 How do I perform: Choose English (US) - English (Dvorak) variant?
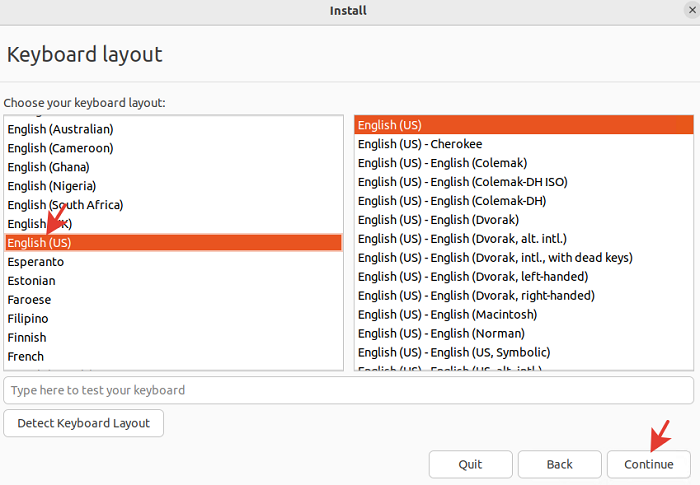(x=524, y=220)
